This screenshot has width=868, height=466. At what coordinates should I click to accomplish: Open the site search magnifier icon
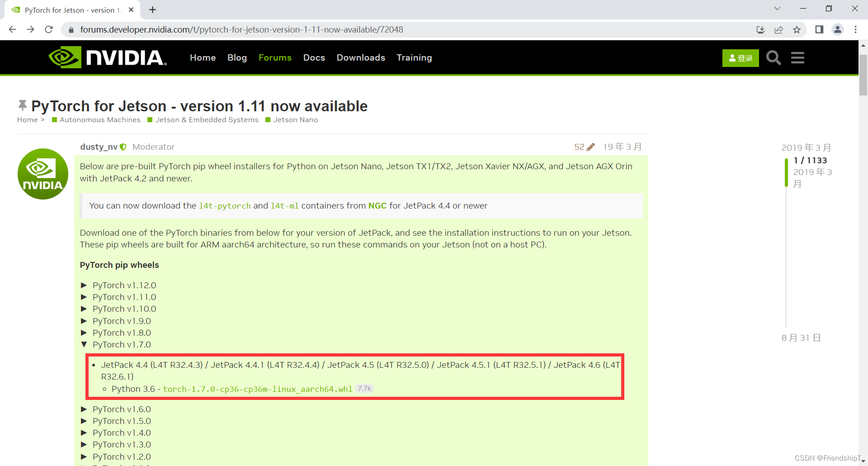(x=774, y=58)
